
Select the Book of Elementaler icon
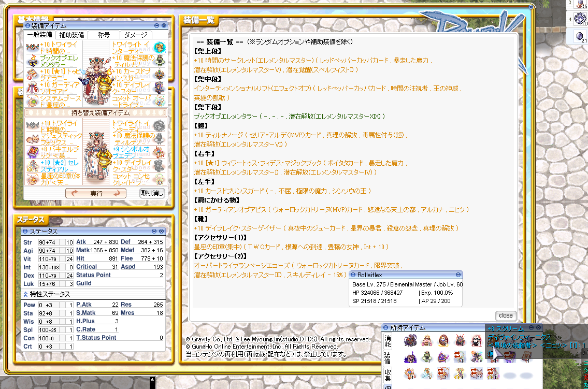pyautogui.click(x=33, y=61)
